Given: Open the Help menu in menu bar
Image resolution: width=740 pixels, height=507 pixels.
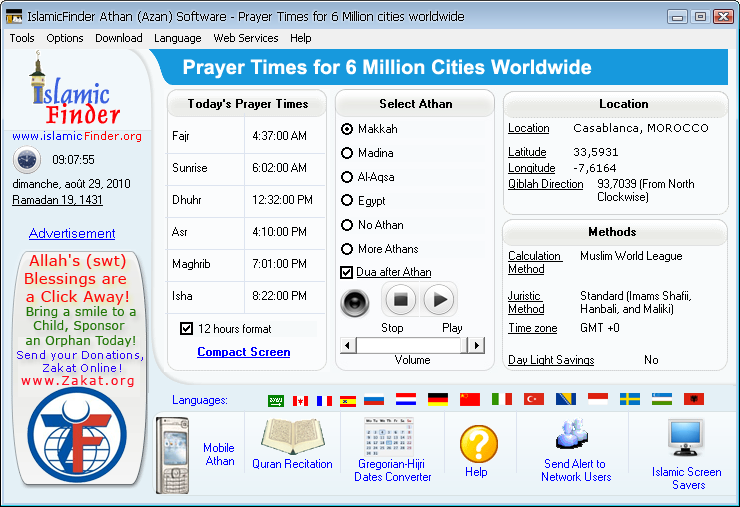Looking at the screenshot, I should tap(301, 38).
